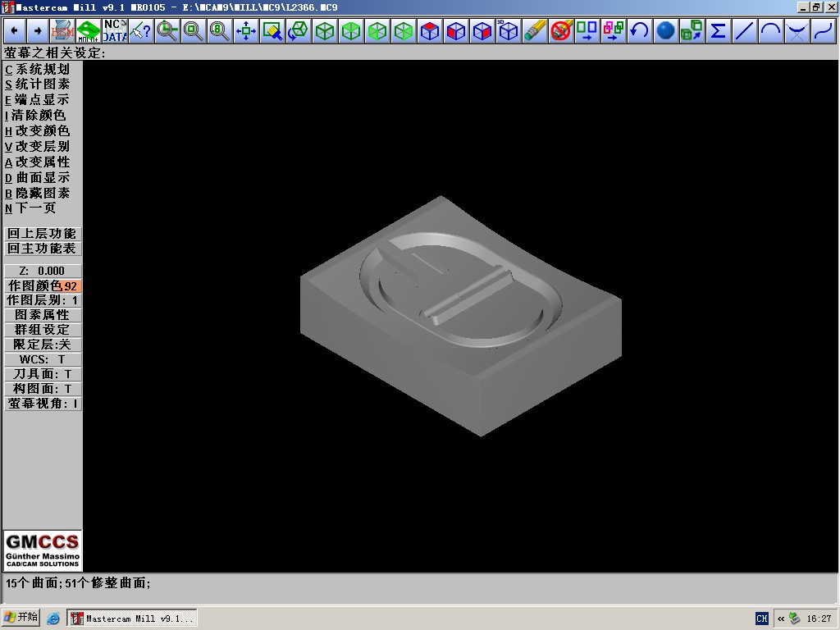
Task: Click the pointer with question mark help icon
Action: (x=141, y=31)
